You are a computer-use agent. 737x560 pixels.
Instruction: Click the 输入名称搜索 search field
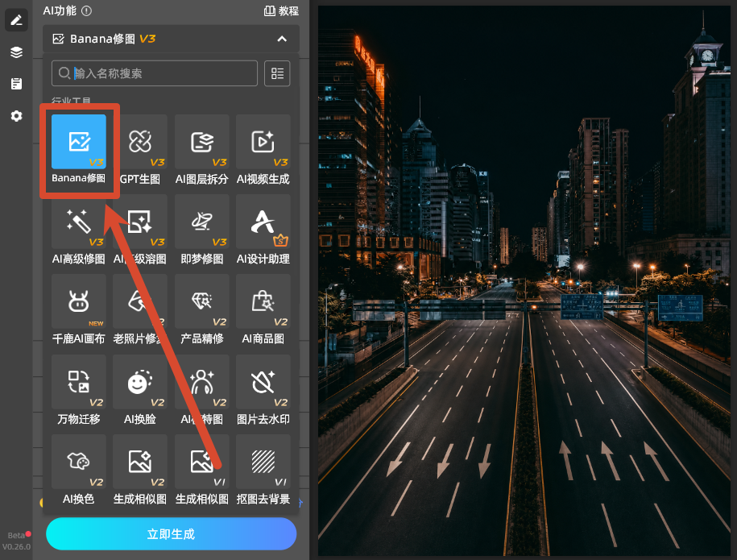click(x=155, y=73)
